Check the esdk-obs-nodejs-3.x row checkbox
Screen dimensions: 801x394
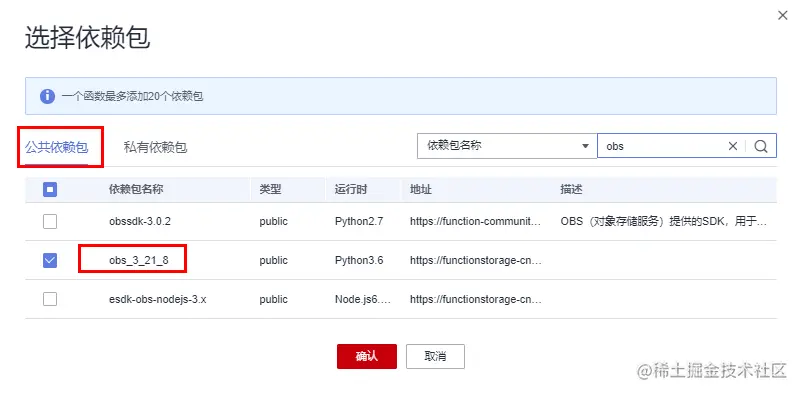[x=50, y=299]
